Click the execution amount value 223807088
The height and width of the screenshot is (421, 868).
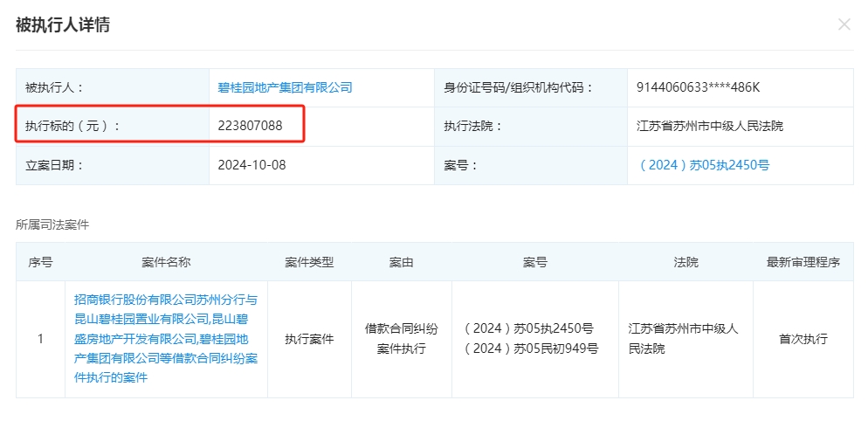(250, 126)
